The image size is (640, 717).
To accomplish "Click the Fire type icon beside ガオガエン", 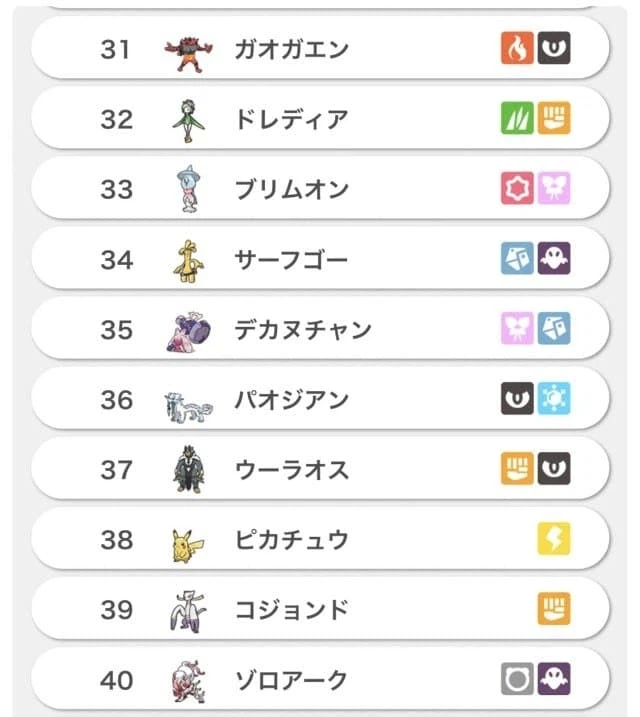I will 517,48.
